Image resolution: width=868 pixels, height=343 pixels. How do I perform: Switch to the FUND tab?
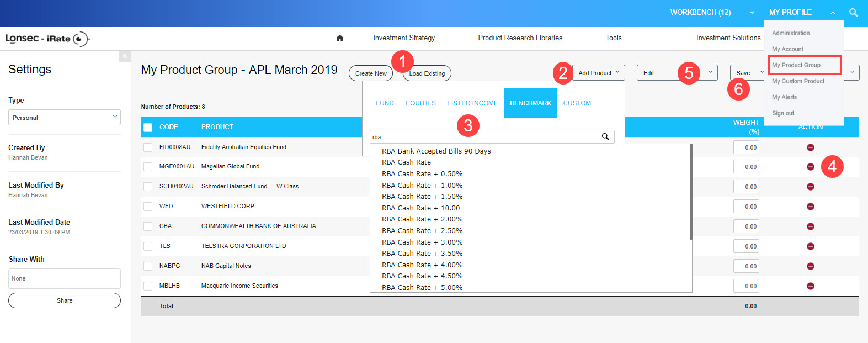(385, 103)
